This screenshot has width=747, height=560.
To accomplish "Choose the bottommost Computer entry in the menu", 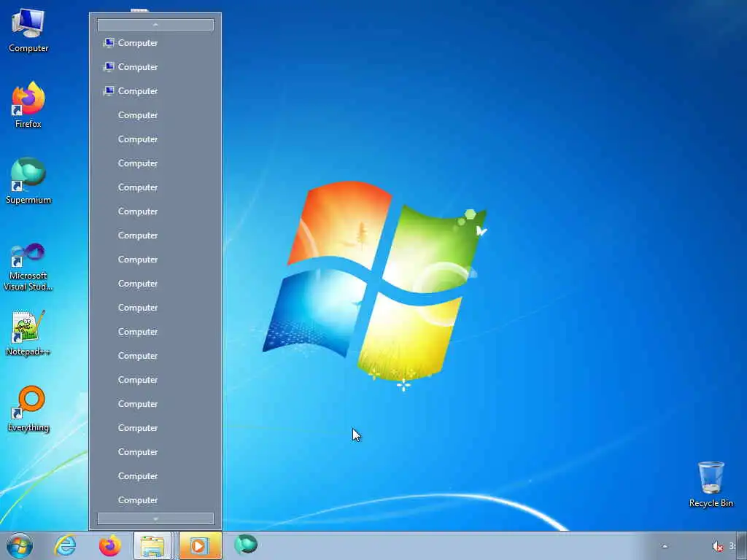I will [155, 500].
